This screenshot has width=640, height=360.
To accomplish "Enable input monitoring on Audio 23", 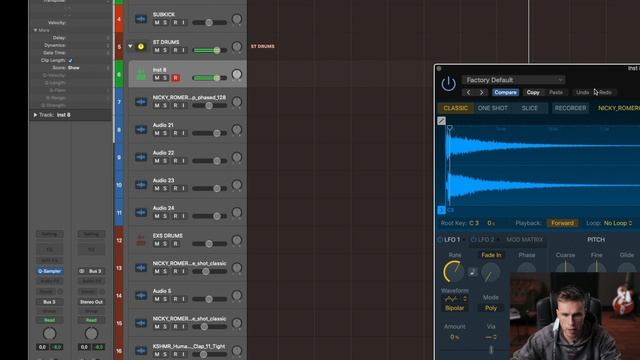I will (183, 189).
